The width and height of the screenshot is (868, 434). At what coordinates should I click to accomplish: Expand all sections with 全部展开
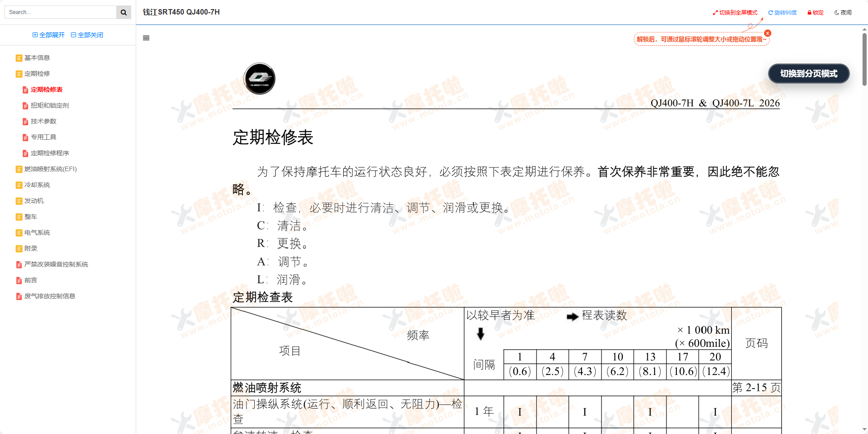click(x=49, y=35)
